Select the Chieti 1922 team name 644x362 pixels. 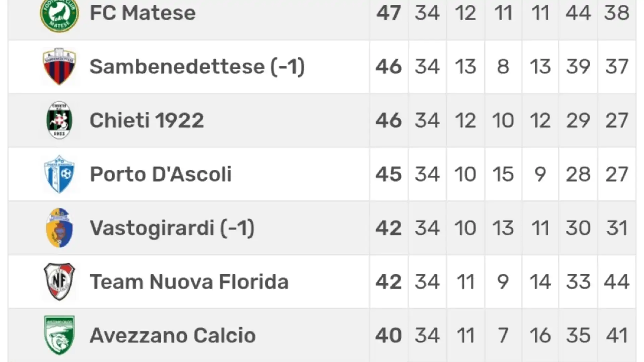click(x=147, y=120)
